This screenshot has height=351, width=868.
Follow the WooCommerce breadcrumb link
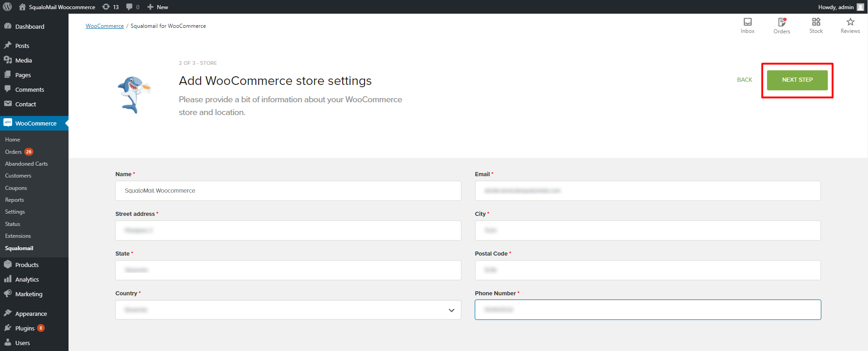point(105,26)
